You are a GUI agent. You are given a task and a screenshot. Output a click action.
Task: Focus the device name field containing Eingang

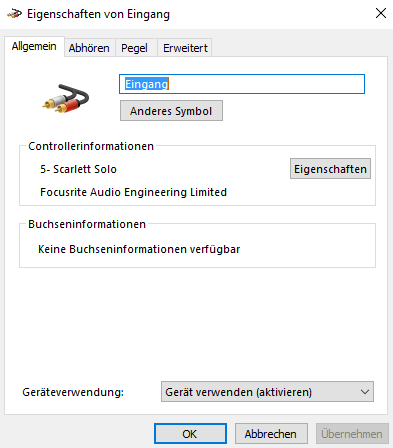tap(242, 84)
